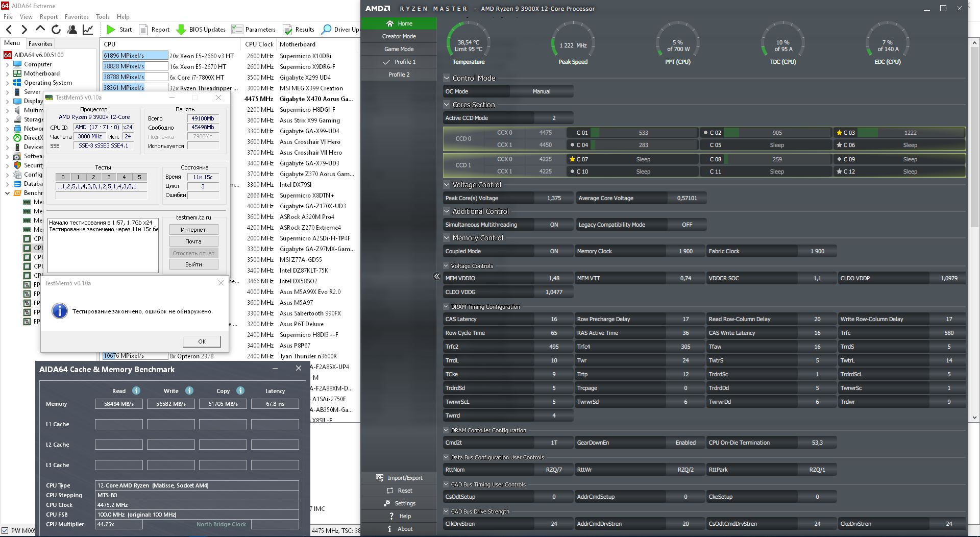Open Report from AIDA64 toolbar
This screenshot has width=980, height=537.
point(154,30)
